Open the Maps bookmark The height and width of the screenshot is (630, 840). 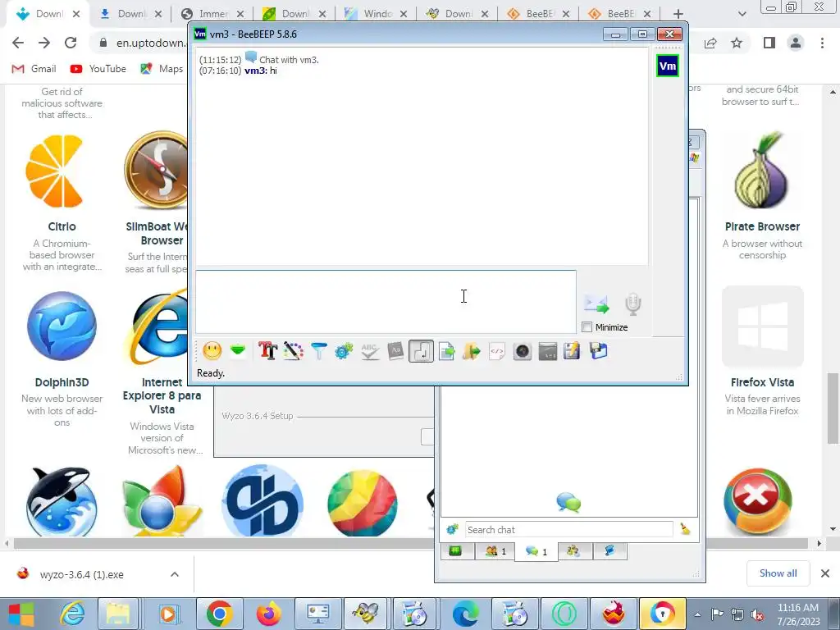[162, 69]
